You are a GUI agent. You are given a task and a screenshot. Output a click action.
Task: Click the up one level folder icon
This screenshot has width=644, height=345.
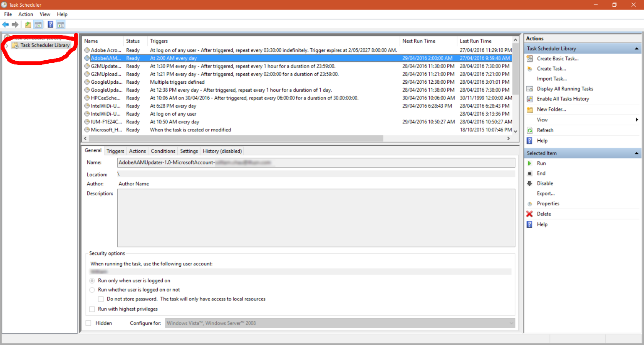pos(28,25)
